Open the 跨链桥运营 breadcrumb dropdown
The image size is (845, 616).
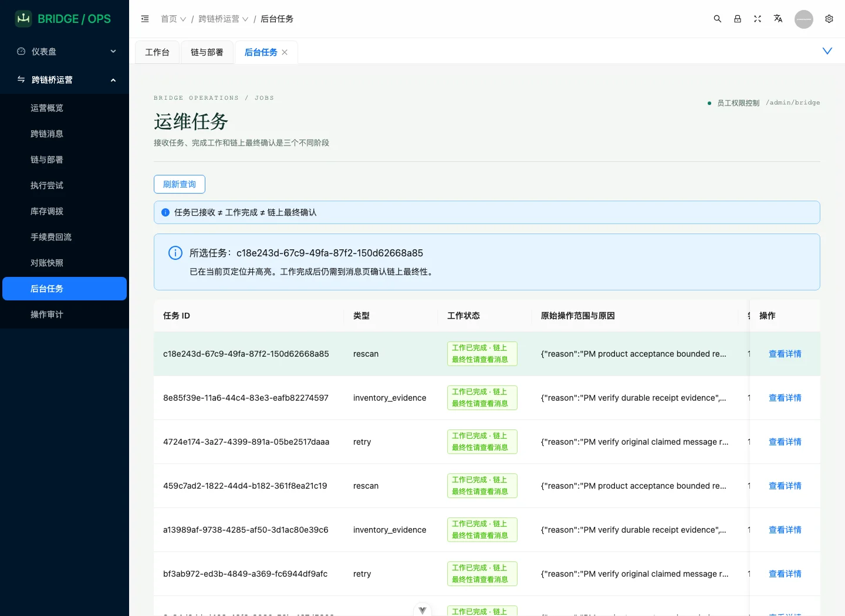224,19
